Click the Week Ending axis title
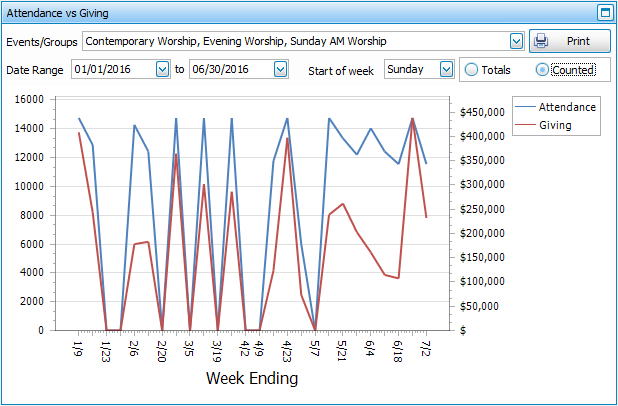Image resolution: width=618 pixels, height=406 pixels. (251, 379)
